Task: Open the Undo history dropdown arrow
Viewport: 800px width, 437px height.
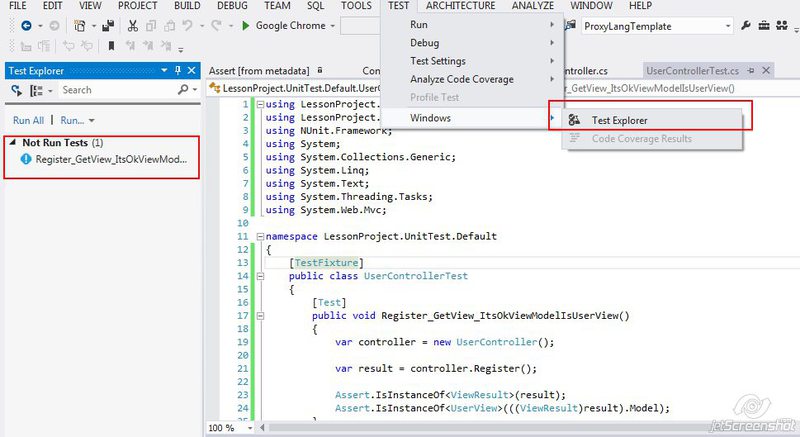Action: (202, 25)
